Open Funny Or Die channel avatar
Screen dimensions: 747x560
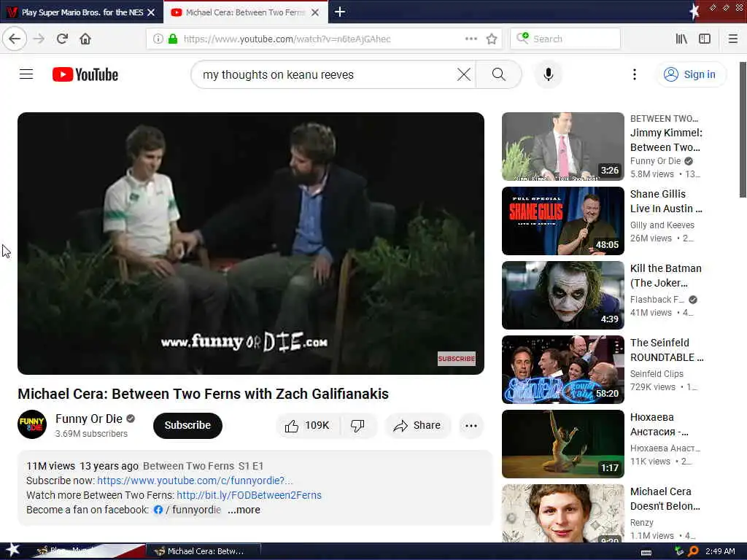(x=32, y=424)
